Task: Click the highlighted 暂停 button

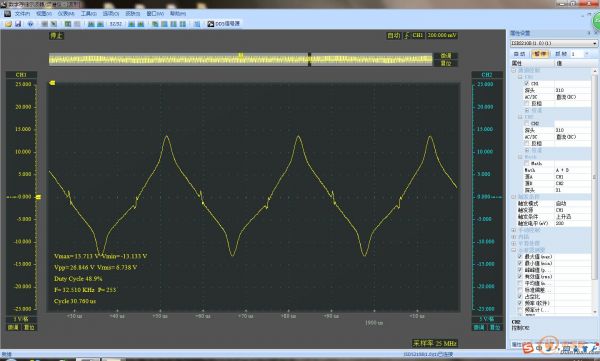Action: tap(540, 54)
